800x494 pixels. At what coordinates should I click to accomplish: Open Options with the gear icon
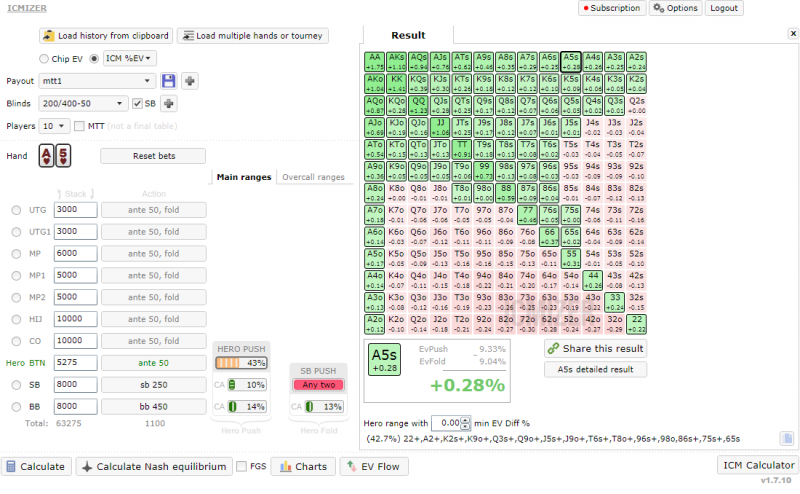(675, 8)
